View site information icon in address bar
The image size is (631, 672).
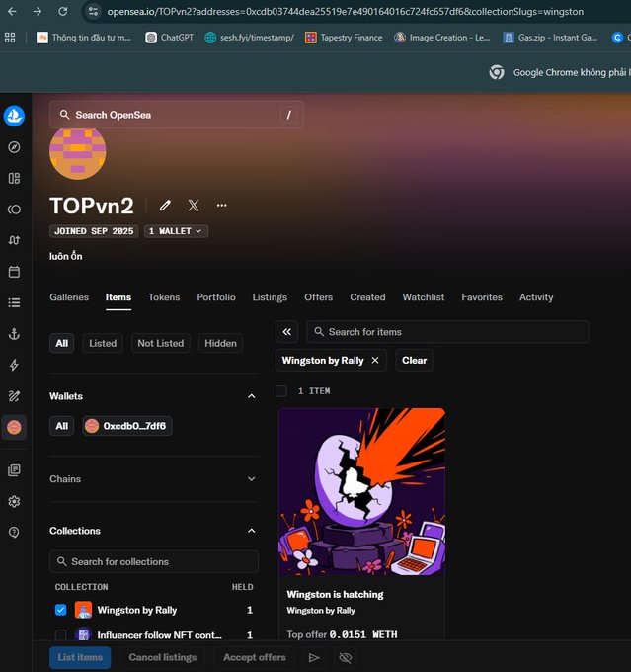click(93, 12)
